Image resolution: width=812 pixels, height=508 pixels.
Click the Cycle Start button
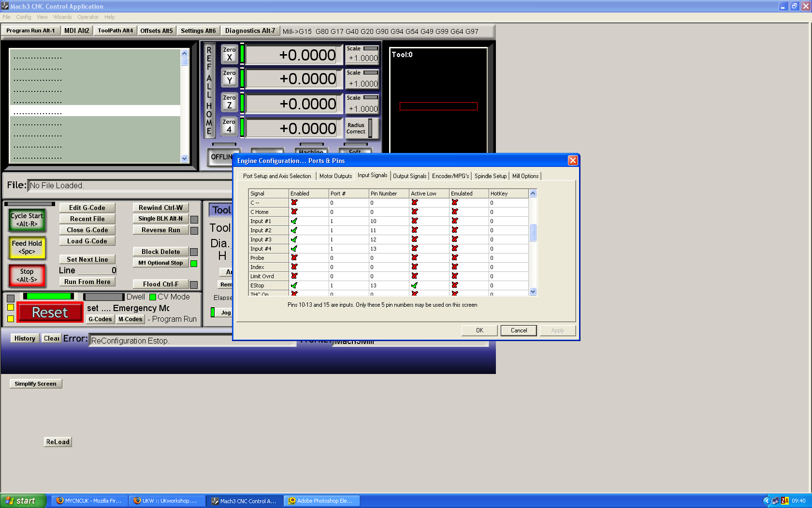point(27,220)
